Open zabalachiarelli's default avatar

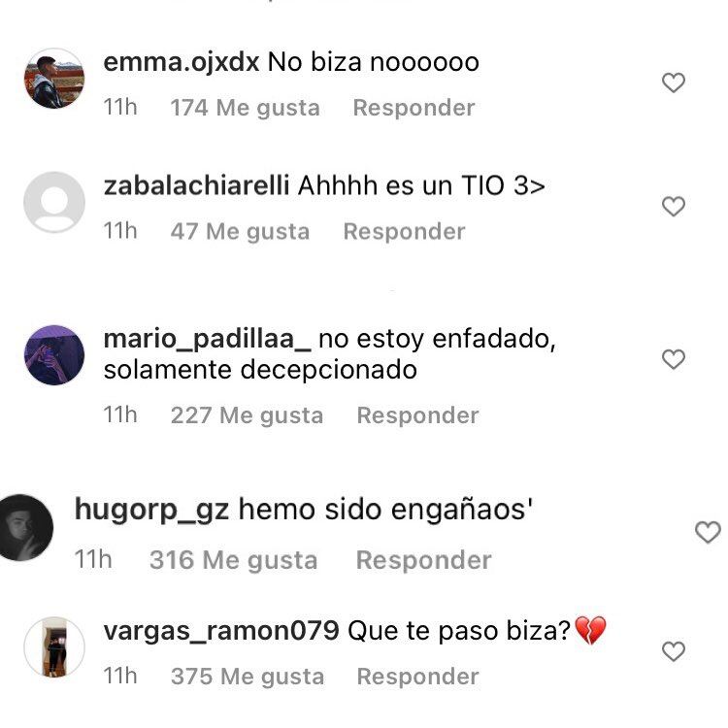(x=54, y=202)
